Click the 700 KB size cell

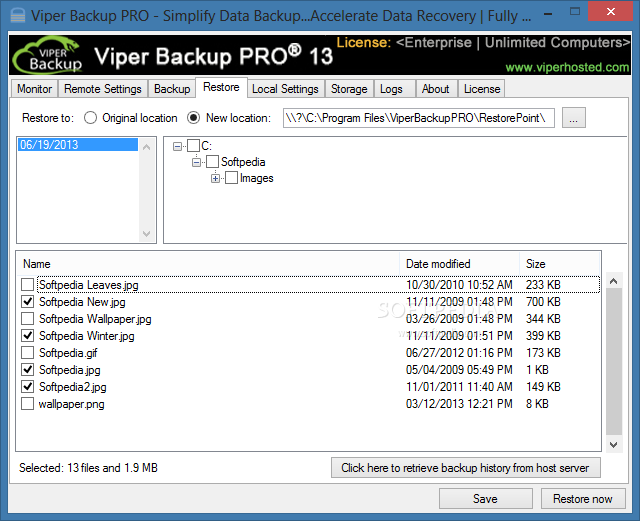[x=543, y=302]
